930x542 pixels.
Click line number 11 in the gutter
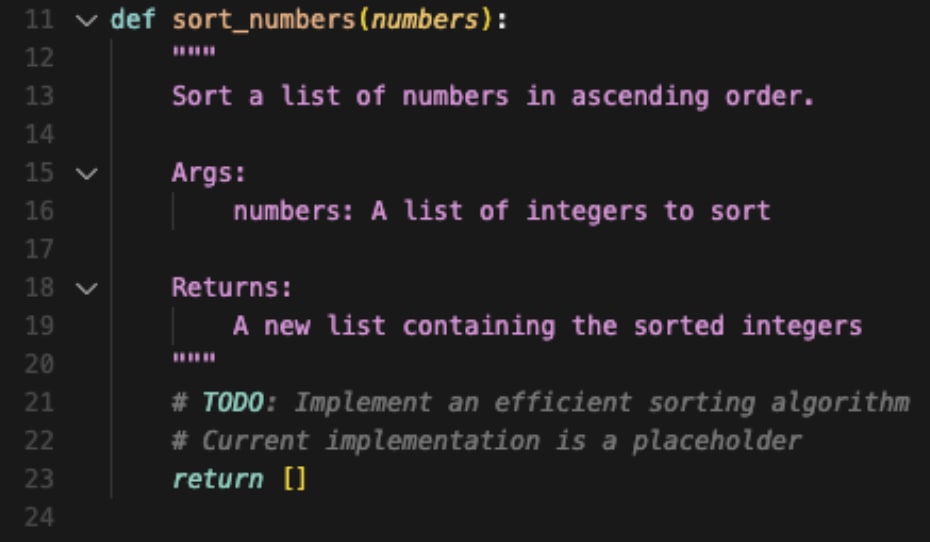coord(39,21)
